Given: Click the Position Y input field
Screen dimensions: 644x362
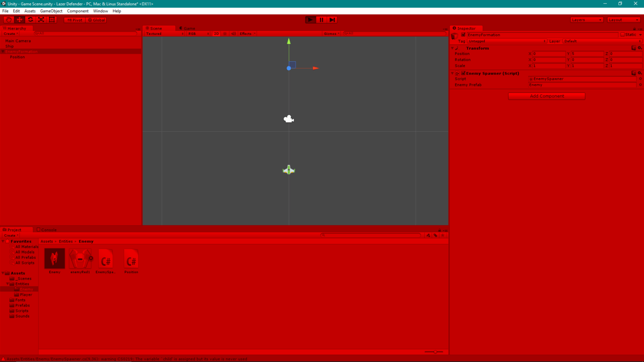Looking at the screenshot, I should tap(587, 54).
